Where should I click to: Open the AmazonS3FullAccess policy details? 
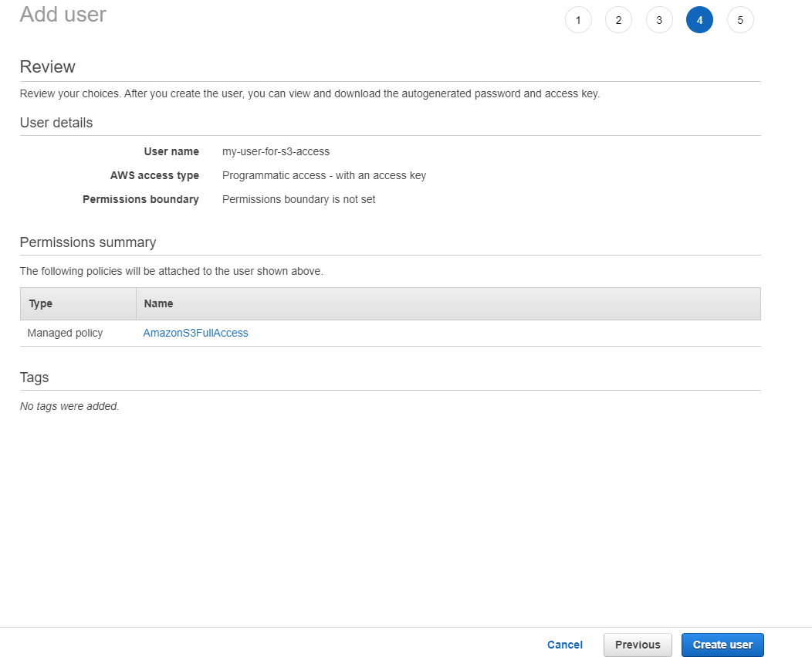[x=195, y=332]
